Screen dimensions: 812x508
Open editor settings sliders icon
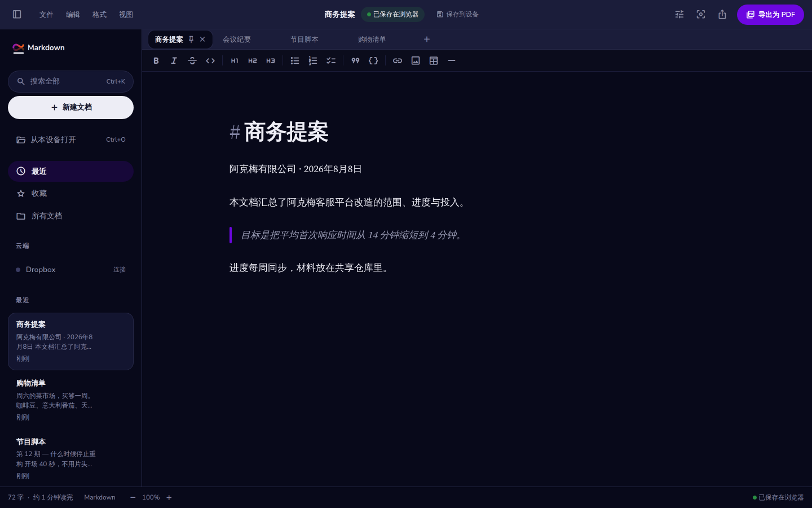[679, 14]
